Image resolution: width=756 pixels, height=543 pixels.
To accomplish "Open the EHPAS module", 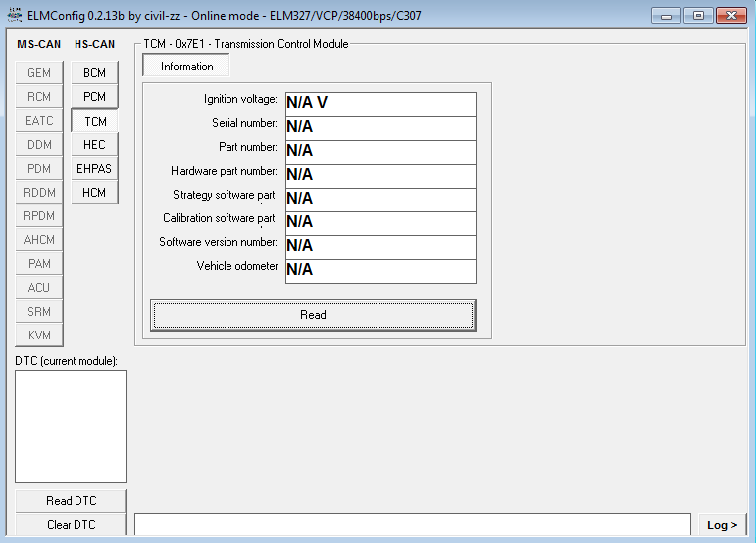I will 94,169.
